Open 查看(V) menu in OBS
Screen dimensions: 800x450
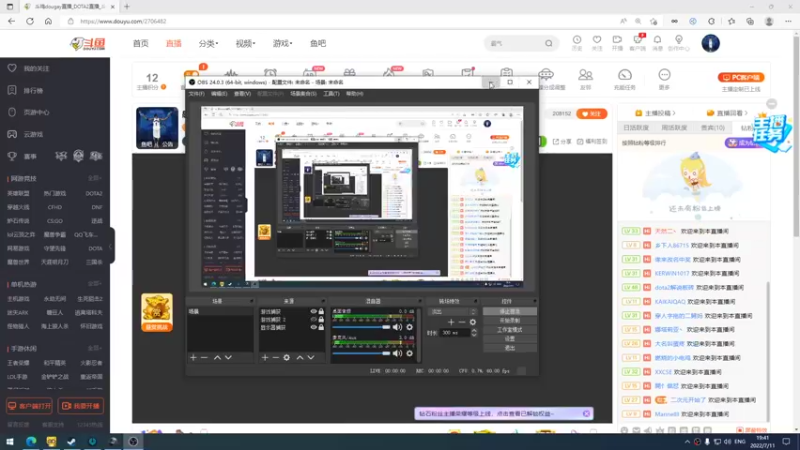coord(242,94)
